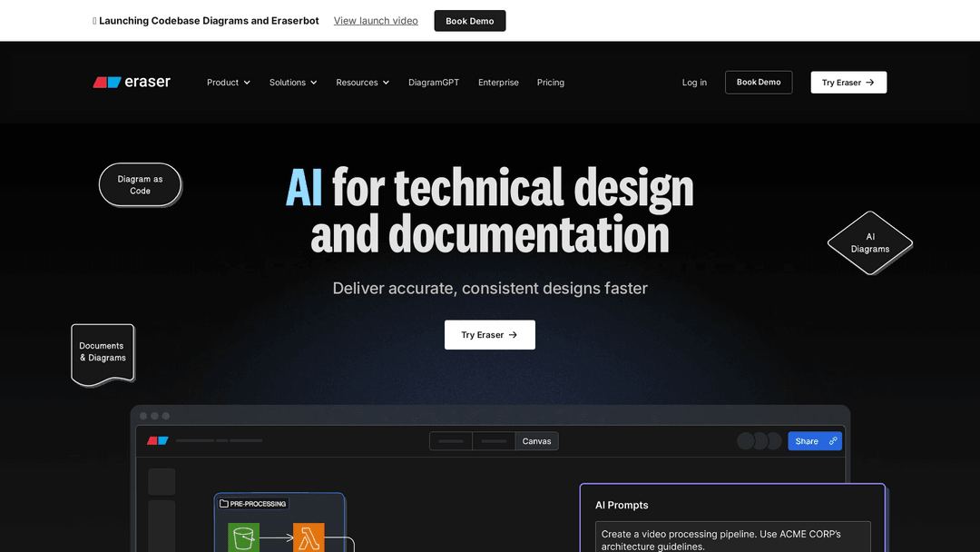Click the Documents & Diagrams shape
The height and width of the screenshot is (552, 980).
103,354
